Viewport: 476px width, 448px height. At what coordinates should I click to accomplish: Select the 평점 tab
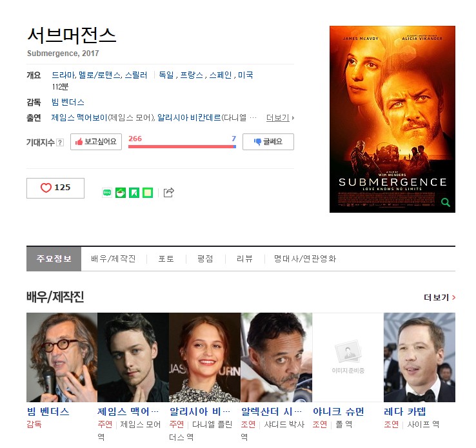coord(205,258)
